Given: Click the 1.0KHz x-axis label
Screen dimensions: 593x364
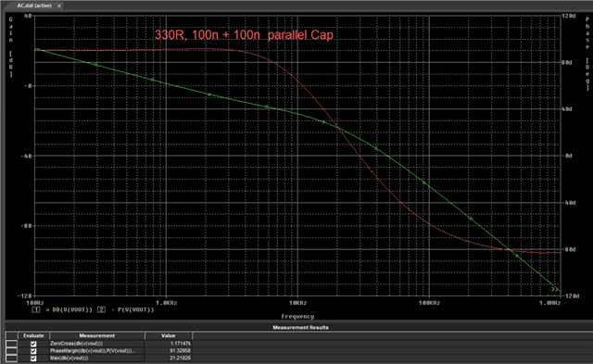Looking at the screenshot, I should pos(167,303).
